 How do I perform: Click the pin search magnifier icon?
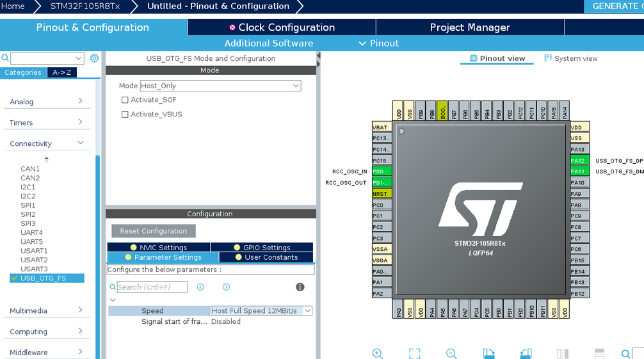pos(625,353)
